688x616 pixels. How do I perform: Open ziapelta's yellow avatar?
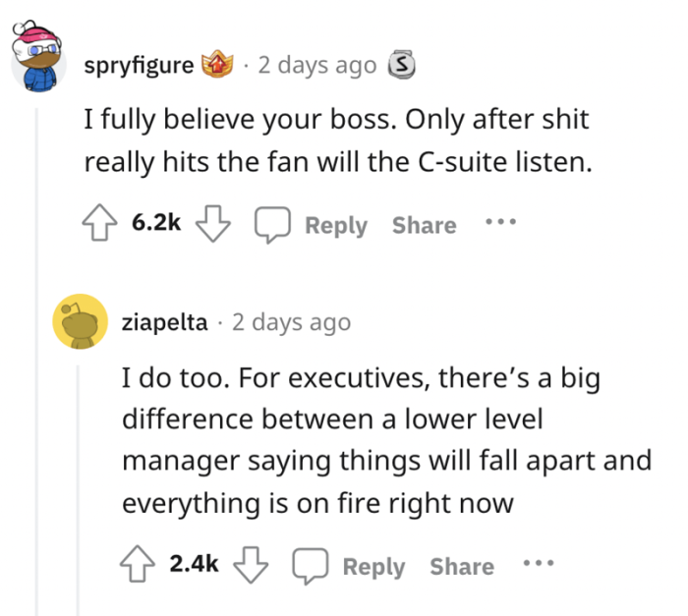[80, 321]
